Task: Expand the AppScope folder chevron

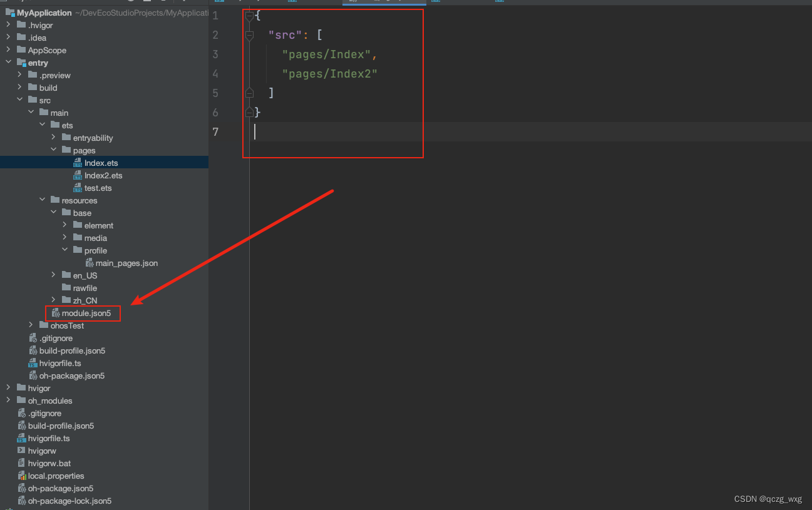Action: 8,50
